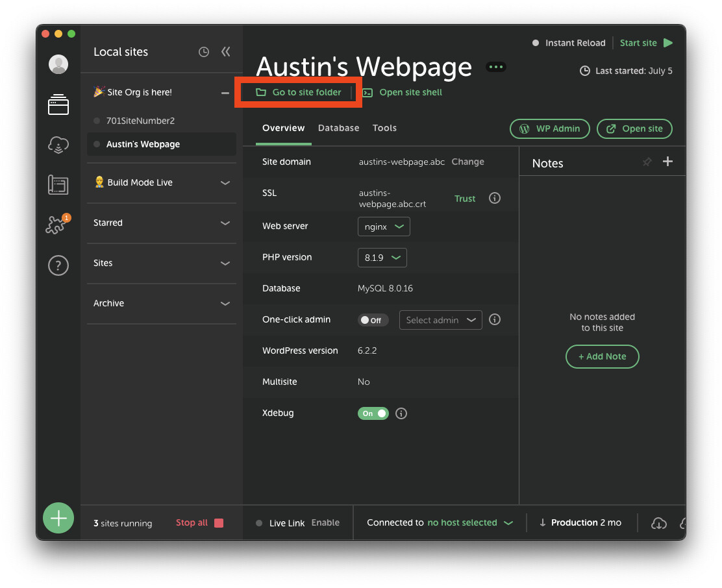This screenshot has height=588, width=722.
Task: Click the red Stop all square icon
Action: 219,523
